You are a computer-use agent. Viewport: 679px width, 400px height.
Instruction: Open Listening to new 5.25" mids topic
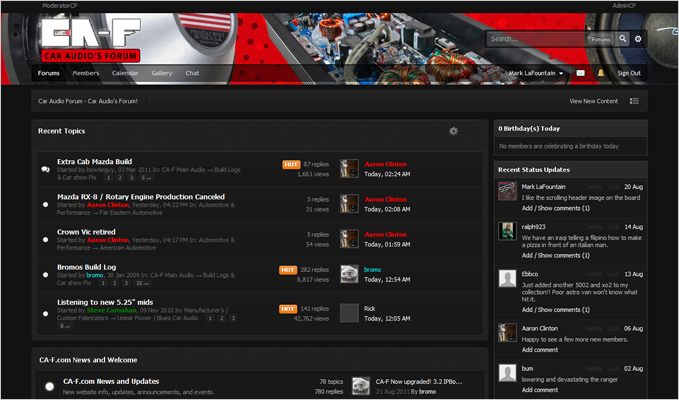click(105, 302)
